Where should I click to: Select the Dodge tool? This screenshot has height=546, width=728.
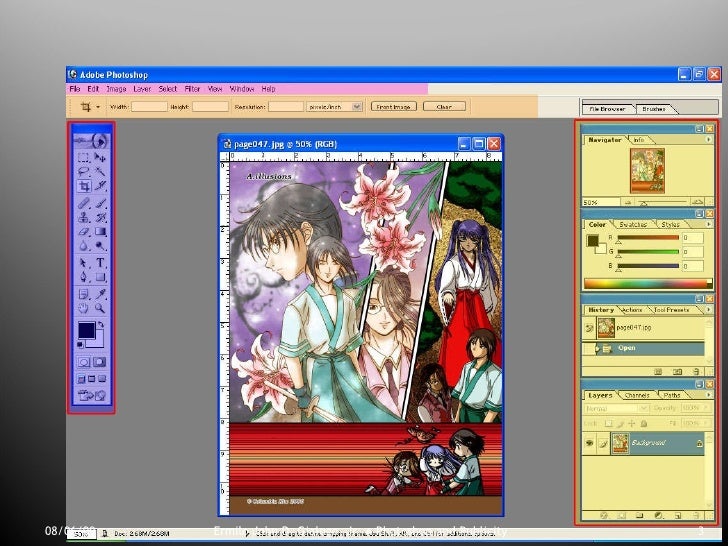point(100,246)
